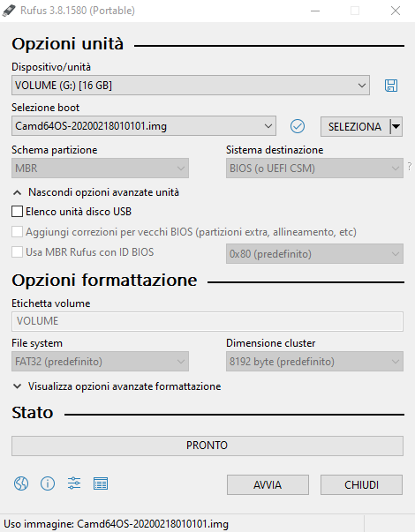Click the CHIUDI button

(361, 485)
